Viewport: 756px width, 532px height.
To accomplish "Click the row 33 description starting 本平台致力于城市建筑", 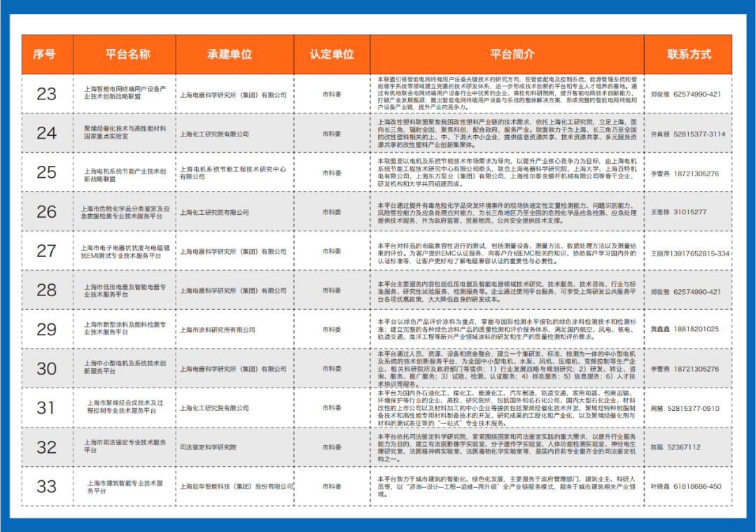I will 507,486.
